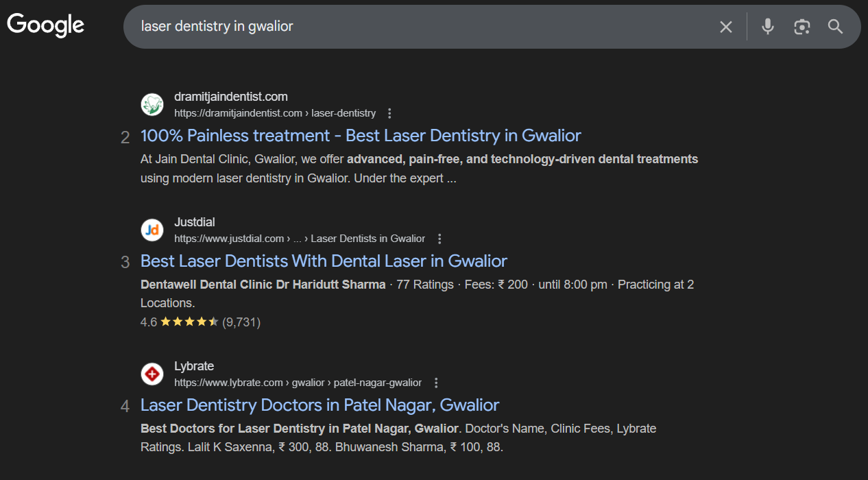Clear the search query with X
868x480 pixels.
coord(725,27)
